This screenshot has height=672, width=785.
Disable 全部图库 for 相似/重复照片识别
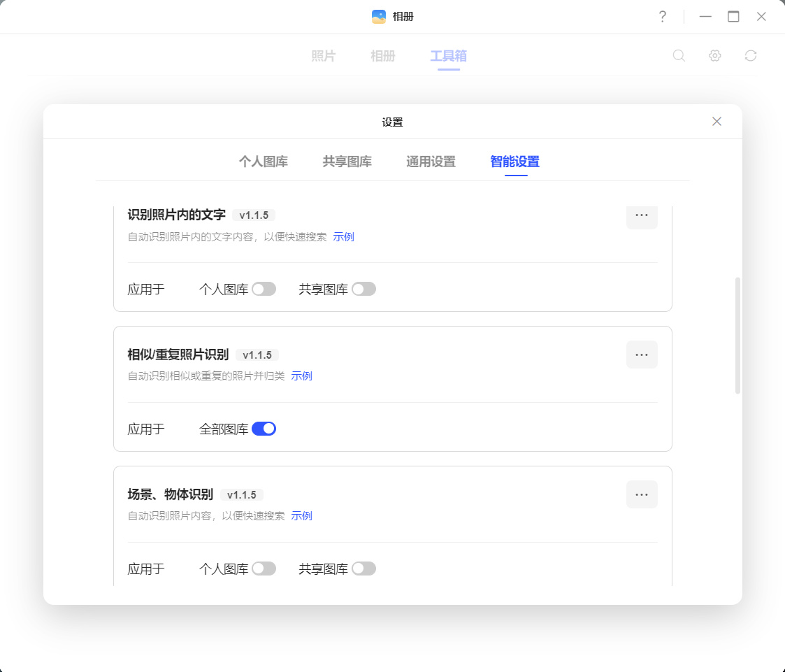click(264, 429)
